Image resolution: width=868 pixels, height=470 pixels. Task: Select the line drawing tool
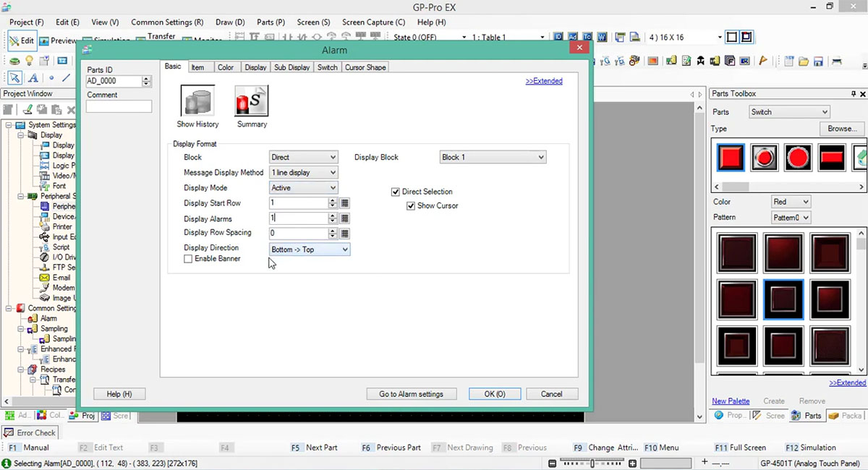67,78
